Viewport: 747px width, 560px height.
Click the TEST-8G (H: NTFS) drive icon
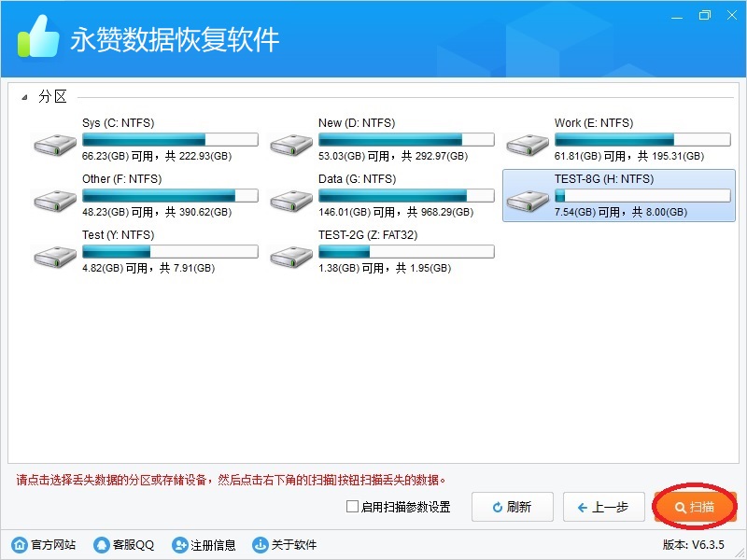tap(528, 201)
